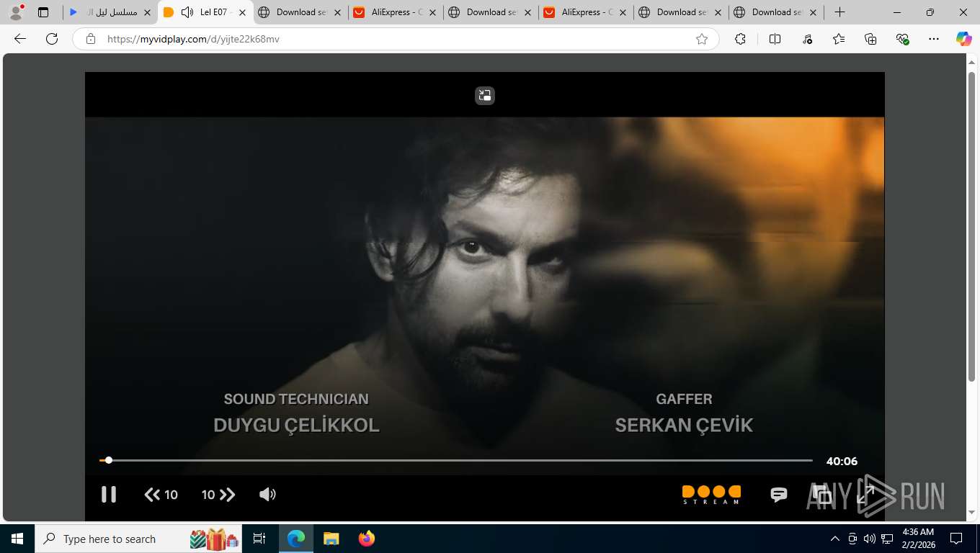Select the Lel E07 tab
This screenshot has height=553, width=980.
(x=205, y=12)
